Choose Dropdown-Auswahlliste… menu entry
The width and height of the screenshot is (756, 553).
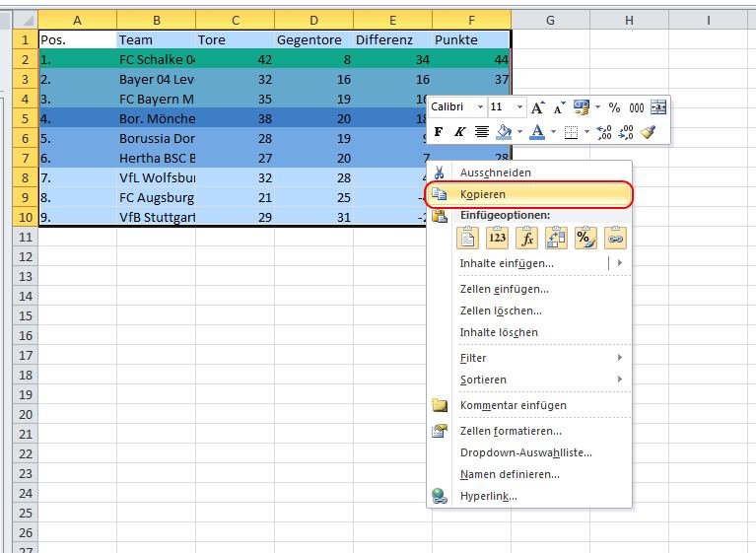(529, 452)
